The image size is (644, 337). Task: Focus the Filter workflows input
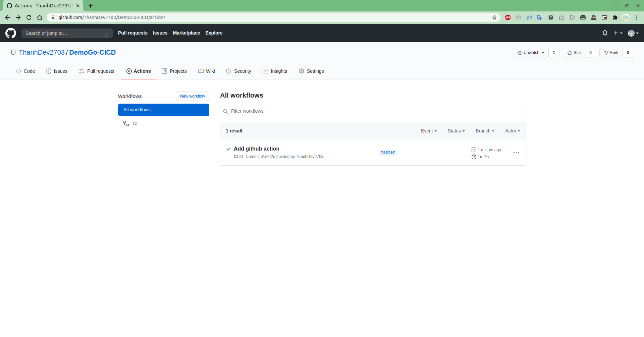click(373, 111)
